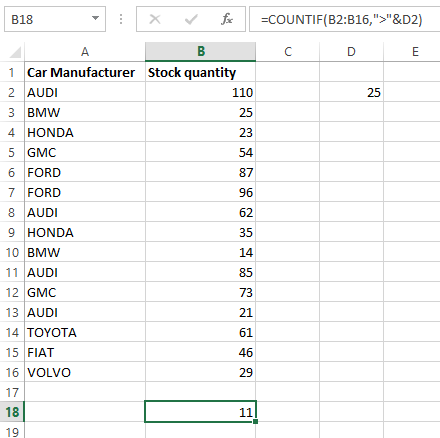Click cell B2 with value 110
Image resolution: width=440 pixels, height=438 pixels.
tap(201, 92)
